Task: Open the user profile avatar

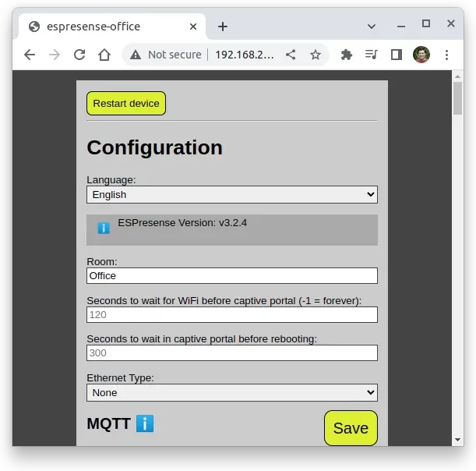Action: [x=421, y=55]
